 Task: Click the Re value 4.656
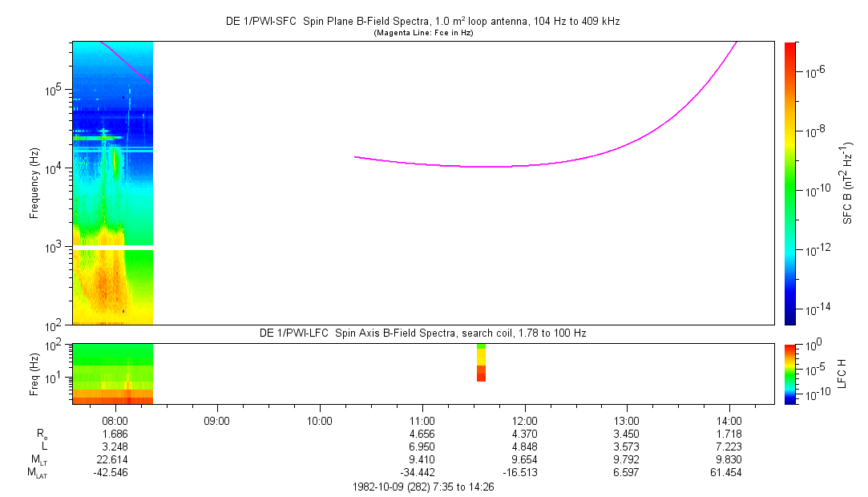click(422, 434)
